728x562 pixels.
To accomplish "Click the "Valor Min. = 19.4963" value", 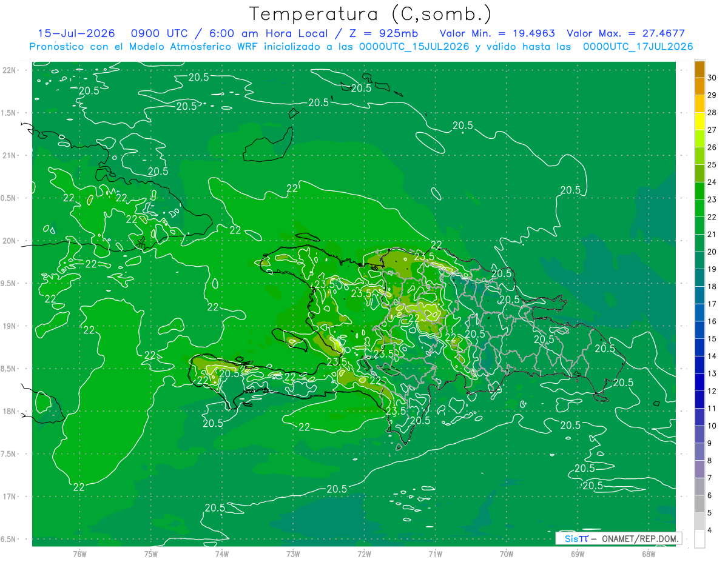I will (497, 33).
